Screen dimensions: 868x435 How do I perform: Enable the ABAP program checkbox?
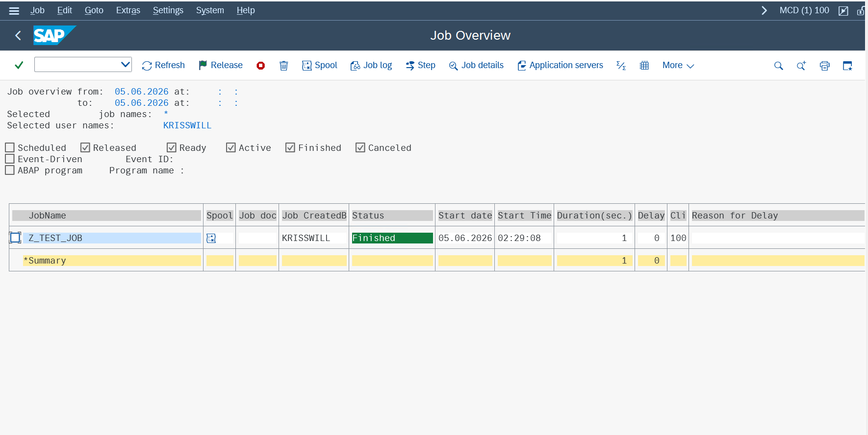[10, 170]
